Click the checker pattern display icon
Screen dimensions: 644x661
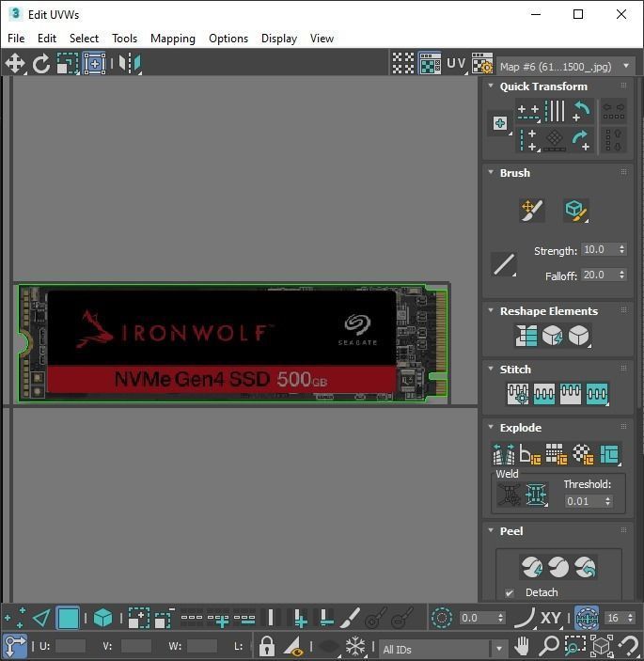[x=403, y=64]
